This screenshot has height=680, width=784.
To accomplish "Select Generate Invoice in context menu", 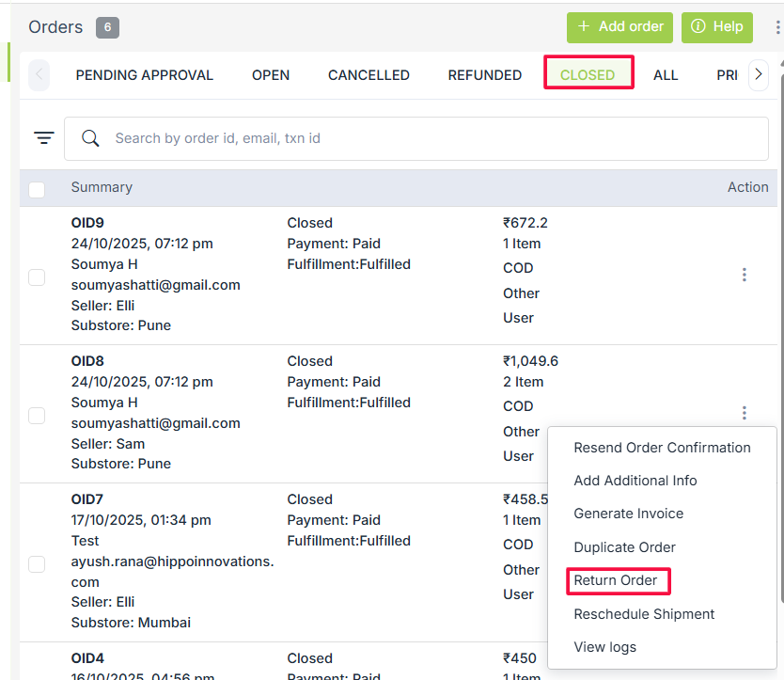I will pyautogui.click(x=628, y=514).
